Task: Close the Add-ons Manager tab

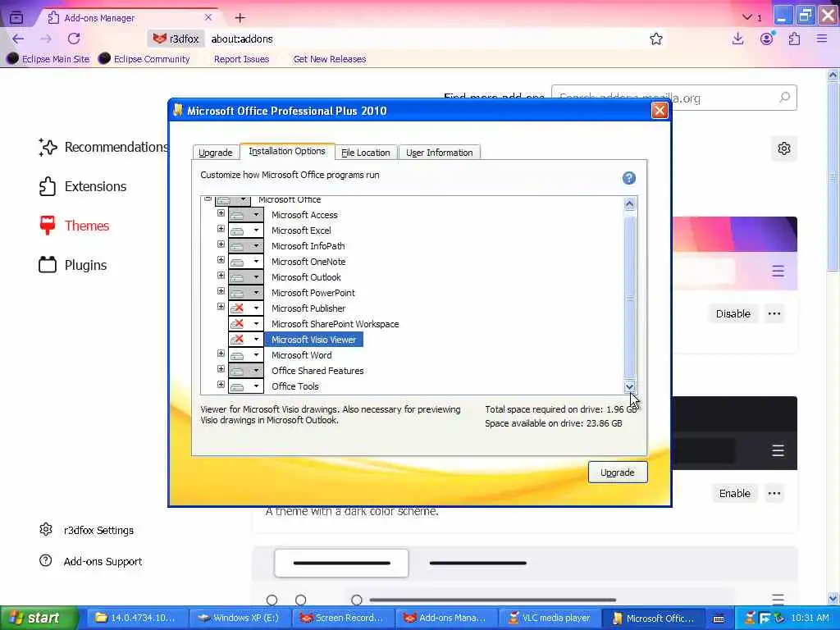Action: tap(208, 18)
